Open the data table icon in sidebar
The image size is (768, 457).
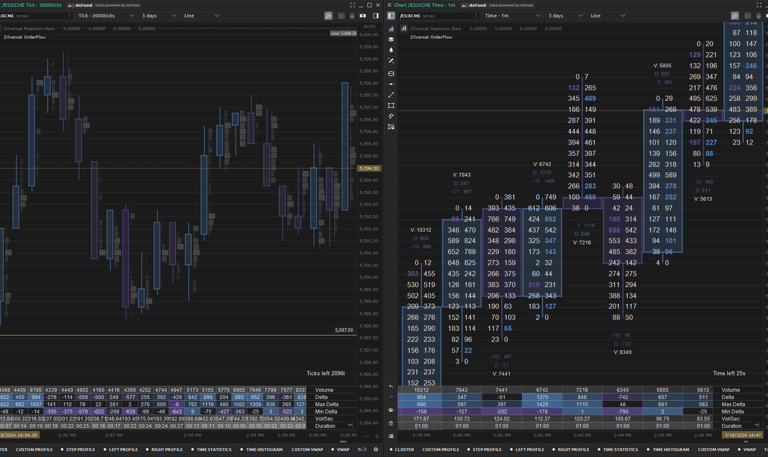coord(391,127)
